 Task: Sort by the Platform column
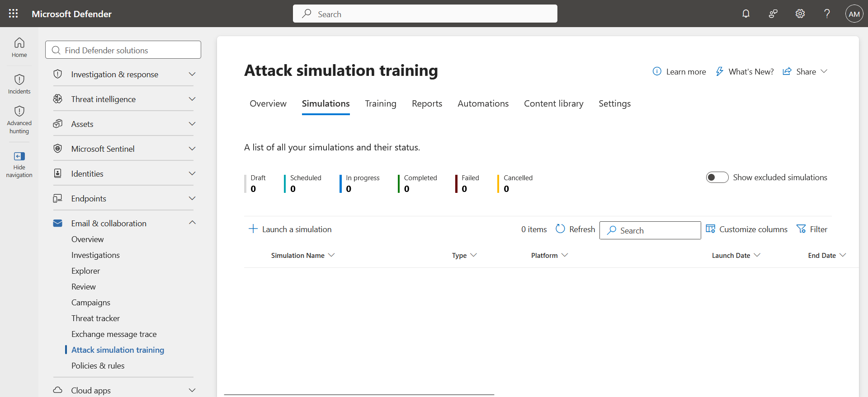(x=549, y=255)
